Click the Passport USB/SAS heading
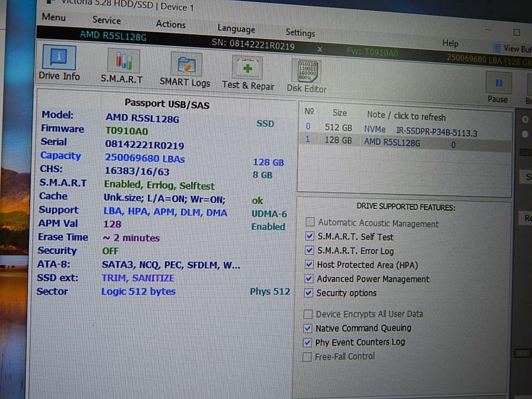Viewport: 532px width, 399px height. tap(167, 104)
